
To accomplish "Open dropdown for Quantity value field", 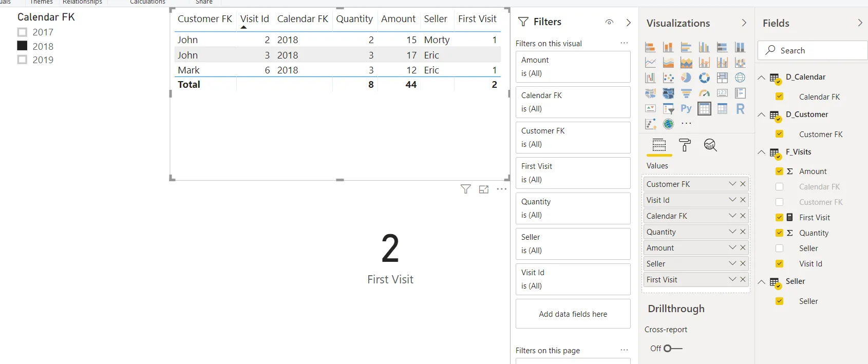I will 732,232.
